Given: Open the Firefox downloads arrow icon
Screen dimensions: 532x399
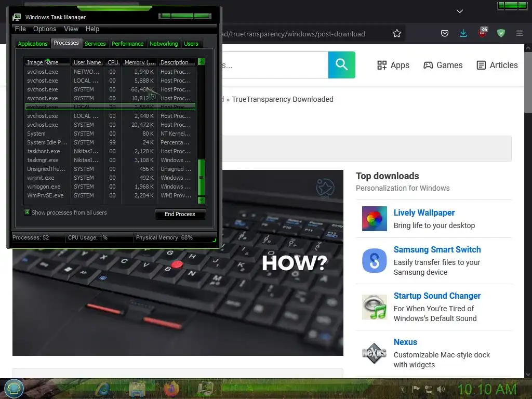Looking at the screenshot, I should [x=463, y=33].
